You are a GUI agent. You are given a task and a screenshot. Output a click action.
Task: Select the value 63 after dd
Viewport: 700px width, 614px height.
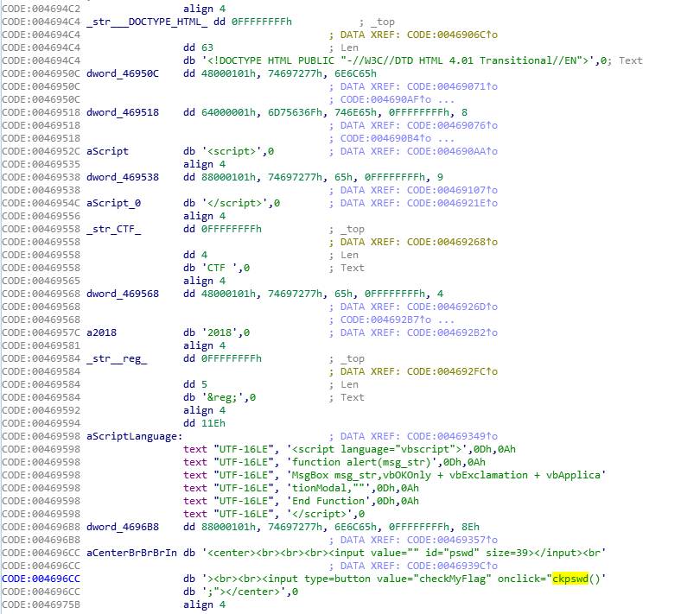[207, 47]
